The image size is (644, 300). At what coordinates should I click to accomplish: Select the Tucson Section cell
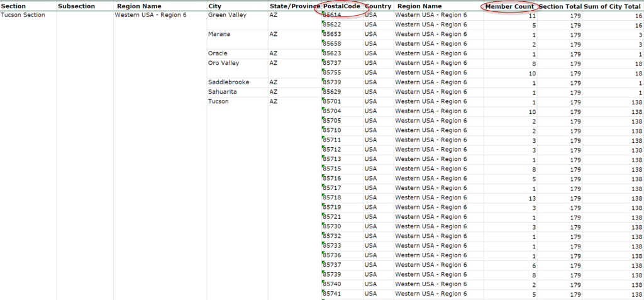click(x=23, y=15)
